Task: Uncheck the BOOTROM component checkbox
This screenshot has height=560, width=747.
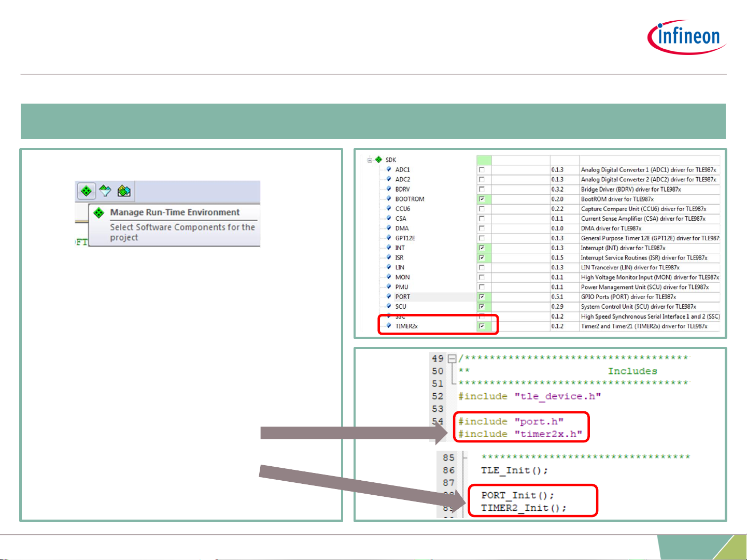Action: [x=482, y=199]
